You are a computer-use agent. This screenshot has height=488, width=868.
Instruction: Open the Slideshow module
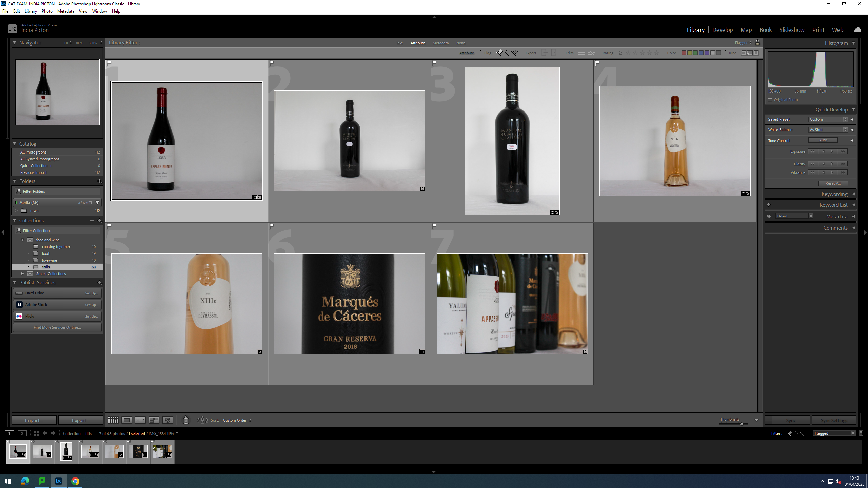click(x=791, y=30)
